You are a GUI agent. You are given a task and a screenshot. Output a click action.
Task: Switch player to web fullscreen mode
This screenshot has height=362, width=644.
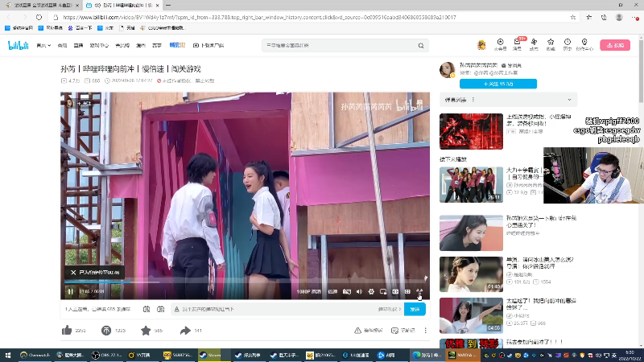[x=407, y=291]
